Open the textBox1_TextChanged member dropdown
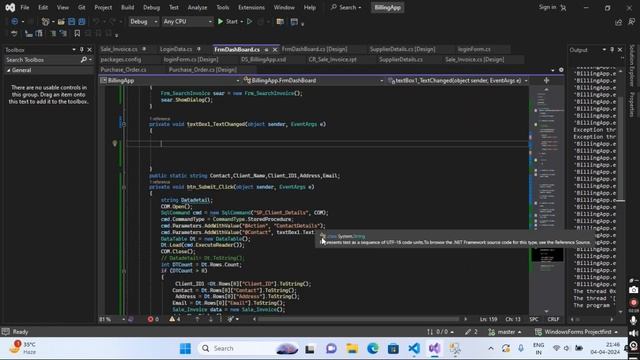This screenshot has height=360, width=640. pyautogui.click(x=458, y=80)
